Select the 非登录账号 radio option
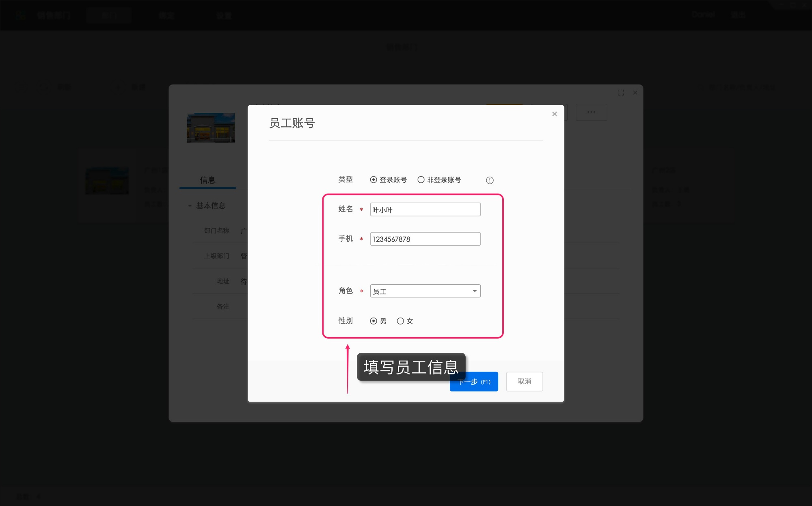 tap(421, 179)
